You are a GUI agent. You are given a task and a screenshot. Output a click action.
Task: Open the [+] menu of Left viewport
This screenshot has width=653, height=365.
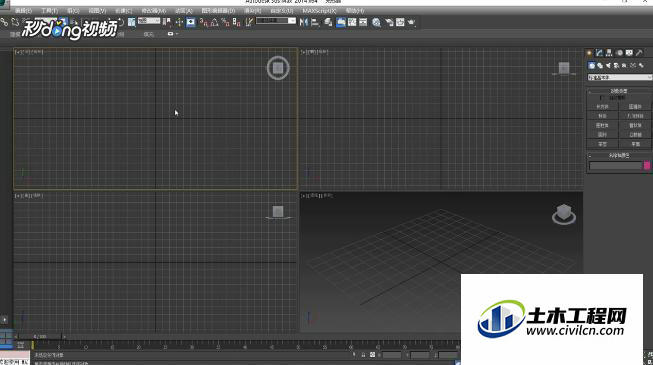pyautogui.click(x=17, y=195)
